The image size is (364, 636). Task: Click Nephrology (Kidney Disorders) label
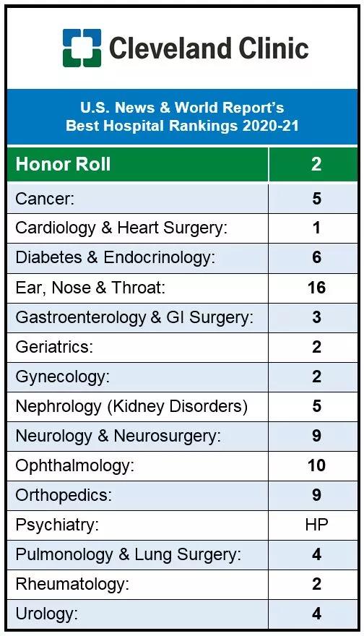tap(131, 407)
